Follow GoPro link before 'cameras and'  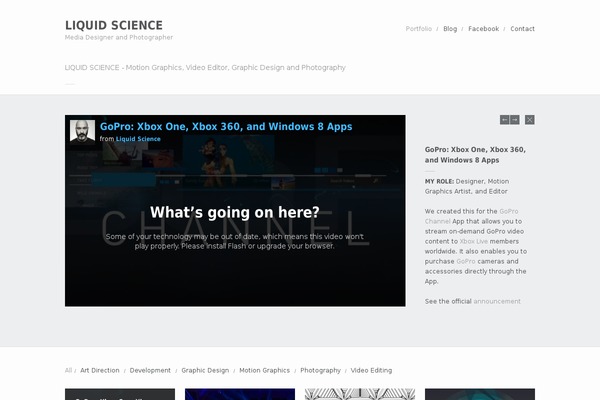point(466,261)
